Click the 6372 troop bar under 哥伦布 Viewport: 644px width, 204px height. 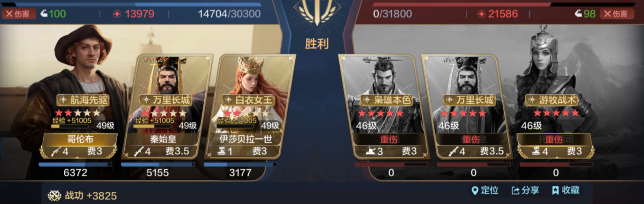75,164
